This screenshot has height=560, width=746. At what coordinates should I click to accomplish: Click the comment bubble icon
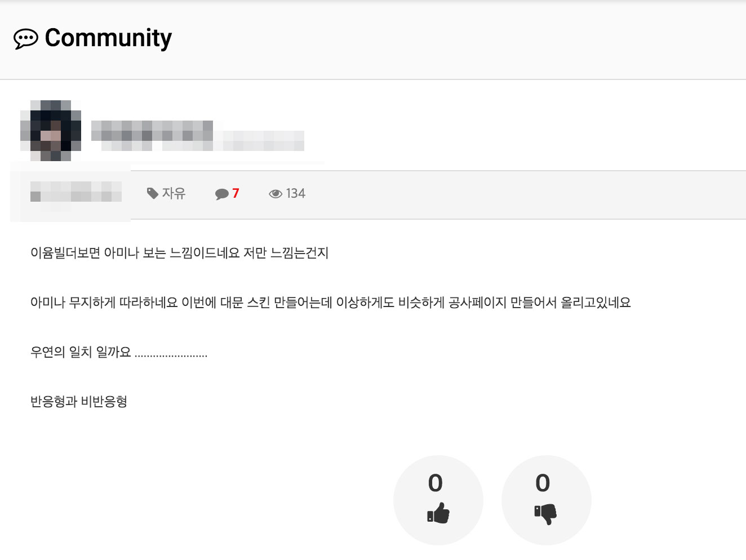click(x=222, y=194)
